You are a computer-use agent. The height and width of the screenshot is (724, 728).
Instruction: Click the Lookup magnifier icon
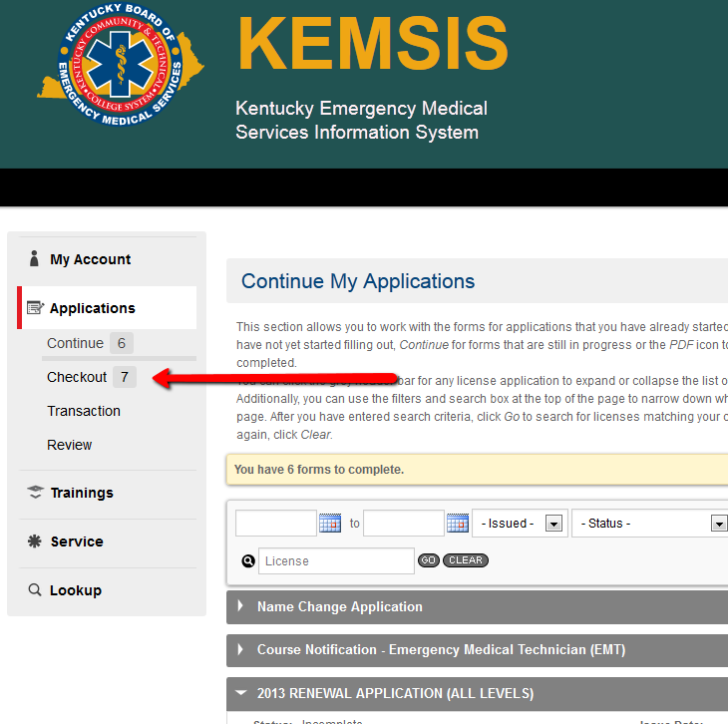tap(34, 589)
